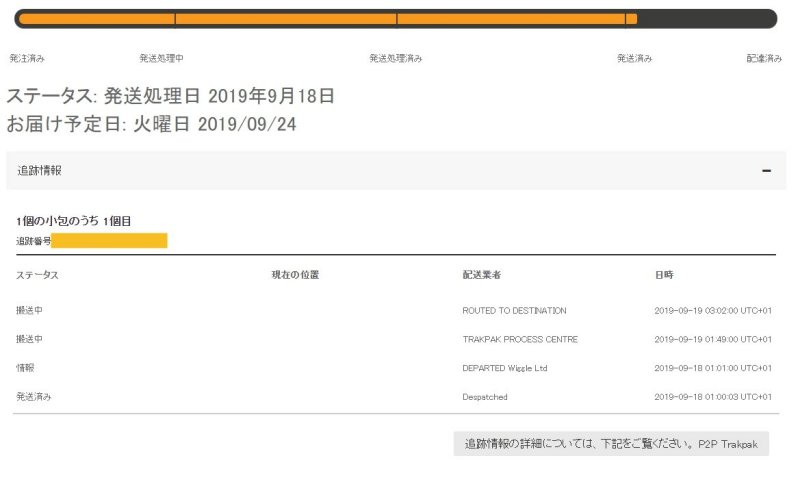Select the TRAKPAK PROCESS CENTRE entry
800x480 pixels.
[519, 340]
